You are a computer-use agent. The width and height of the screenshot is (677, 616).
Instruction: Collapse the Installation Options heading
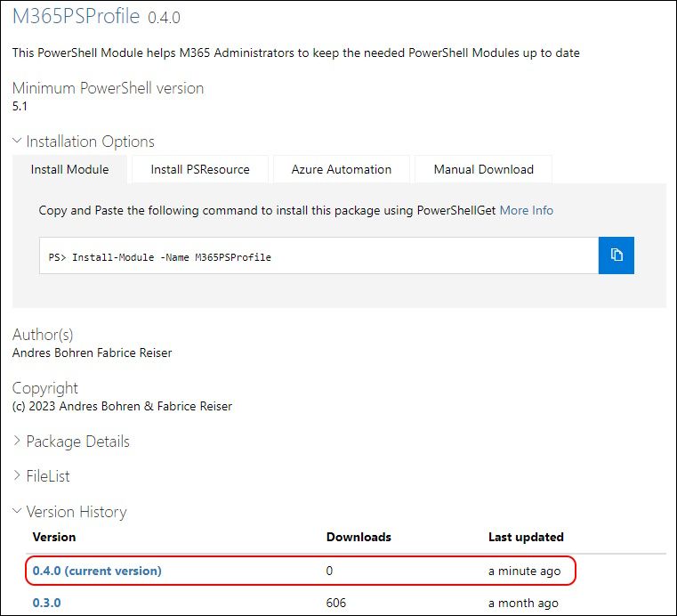pos(90,142)
